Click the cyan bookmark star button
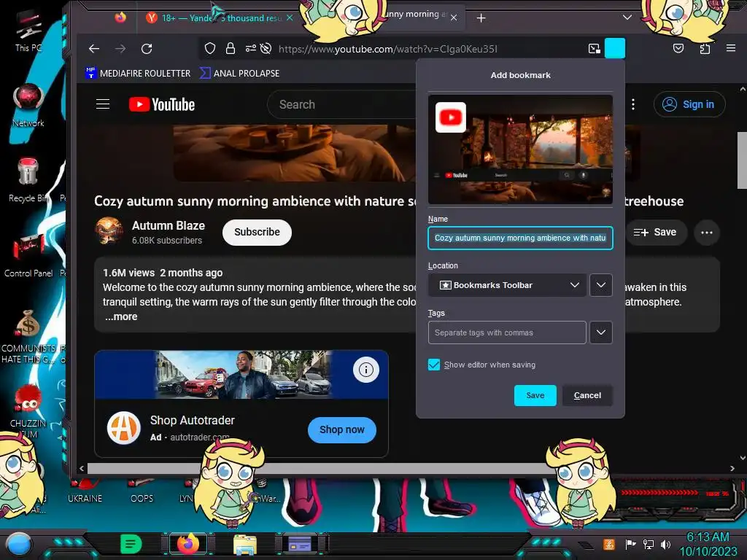747x560 pixels. tap(614, 48)
